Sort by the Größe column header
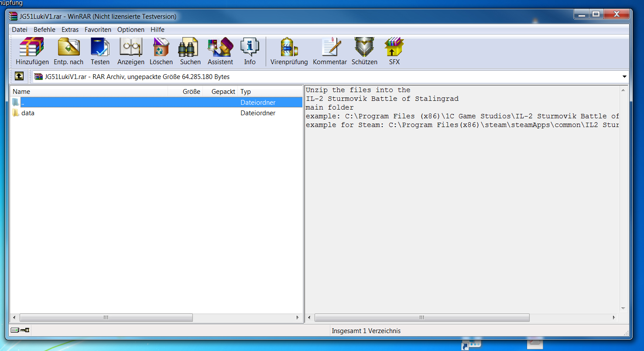The height and width of the screenshot is (351, 644). pyautogui.click(x=185, y=92)
